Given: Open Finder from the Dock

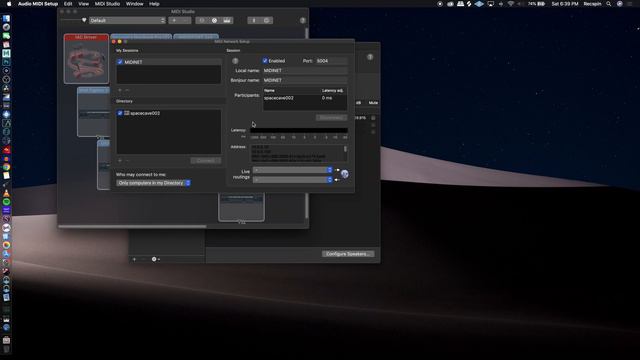Looking at the screenshot, I should (x=6, y=18).
